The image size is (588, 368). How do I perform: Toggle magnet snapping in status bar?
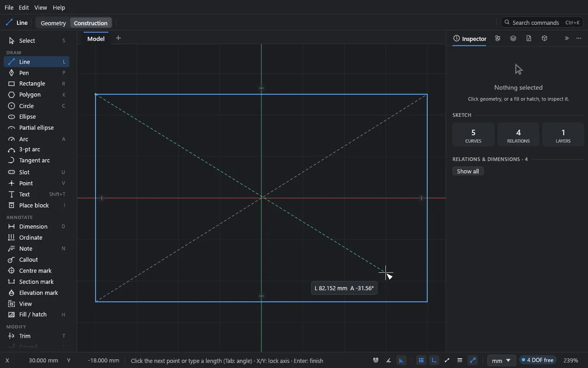[x=376, y=361]
